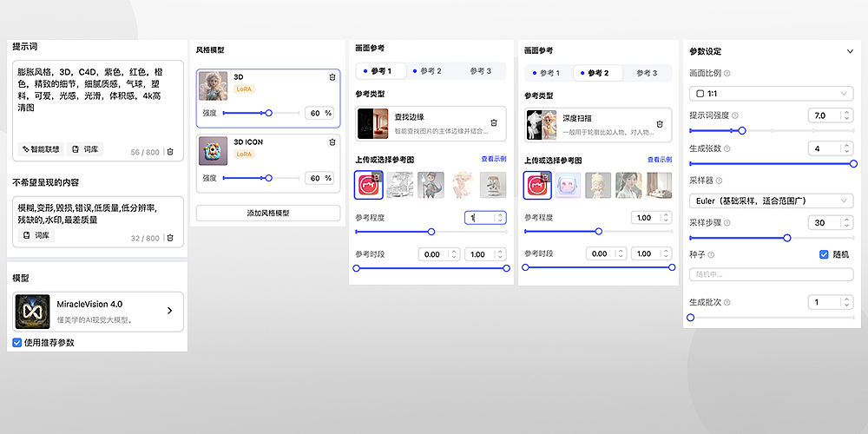Select the pencil sketch reference thumbnail in 参考 1
868x434 pixels.
(399, 186)
